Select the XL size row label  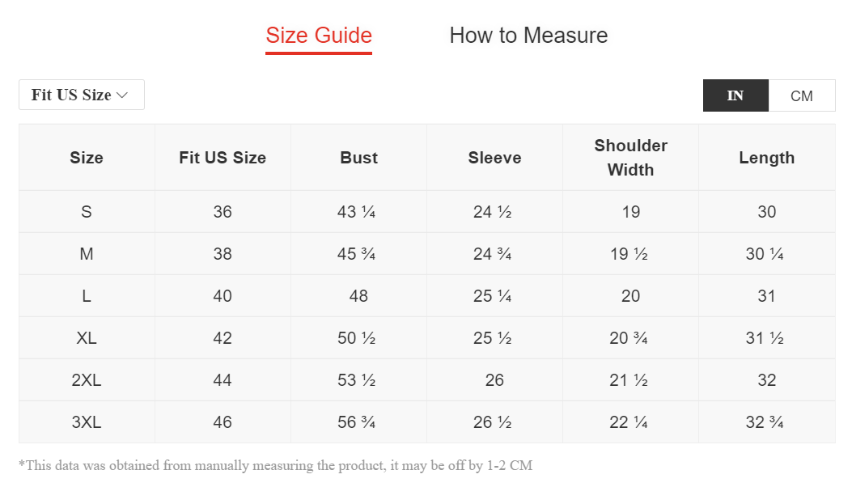pos(87,338)
